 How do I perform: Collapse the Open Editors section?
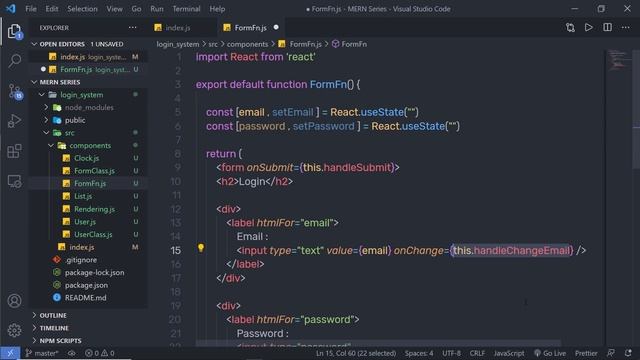pyautogui.click(x=34, y=44)
